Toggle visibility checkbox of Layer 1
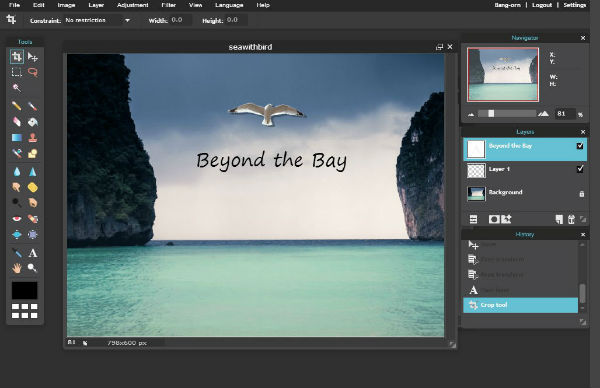600x388 pixels. [580, 169]
